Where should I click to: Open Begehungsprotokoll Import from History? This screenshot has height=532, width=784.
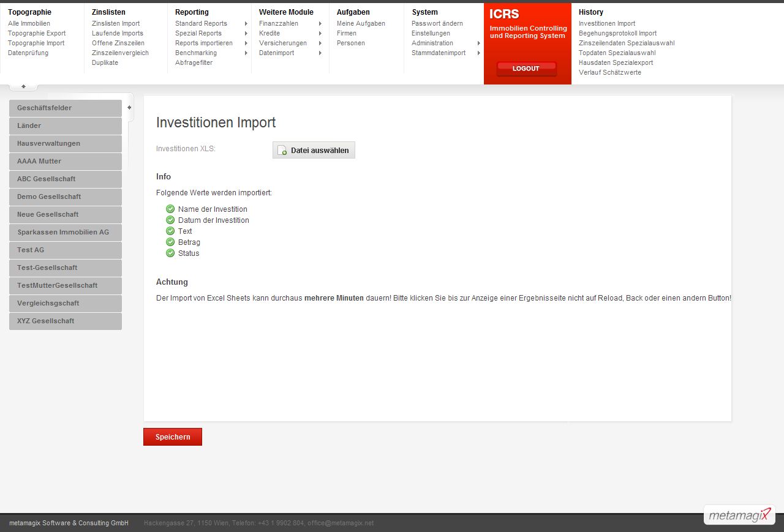click(617, 34)
